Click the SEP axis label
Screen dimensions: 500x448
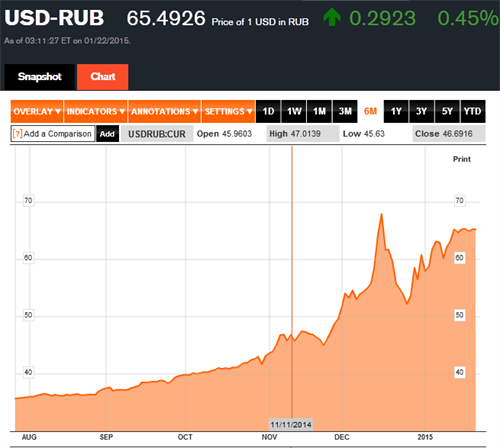pos(106,437)
